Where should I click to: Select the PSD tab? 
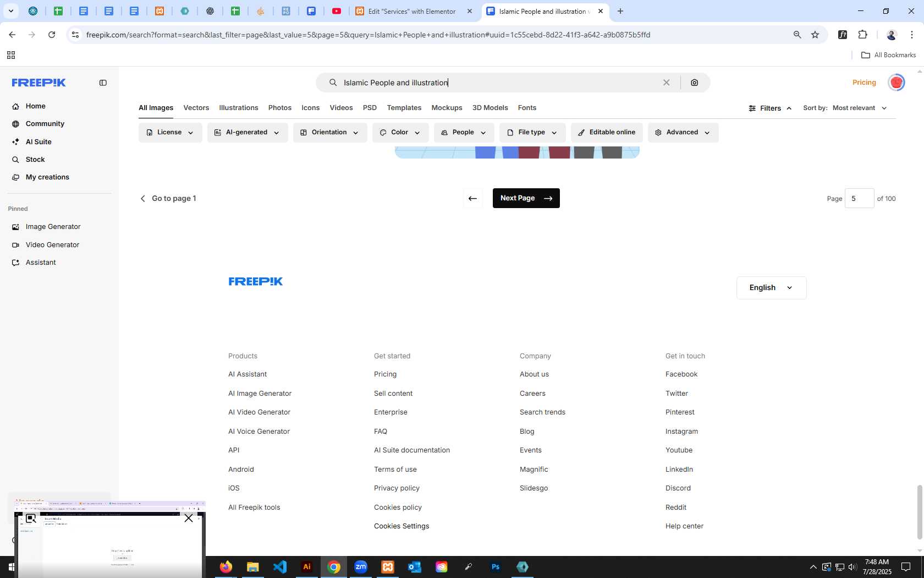[x=370, y=108]
